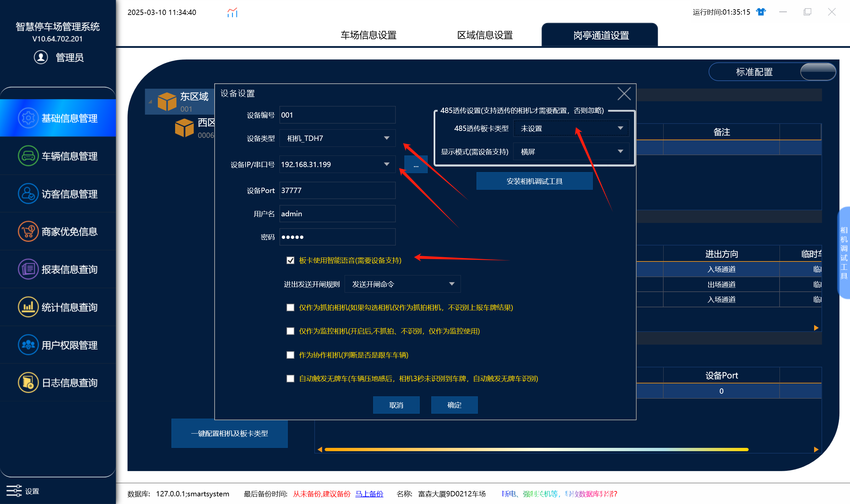Viewport: 850px width, 504px height.
Task: Check 自动触发无牌车 option
Action: [x=290, y=379]
